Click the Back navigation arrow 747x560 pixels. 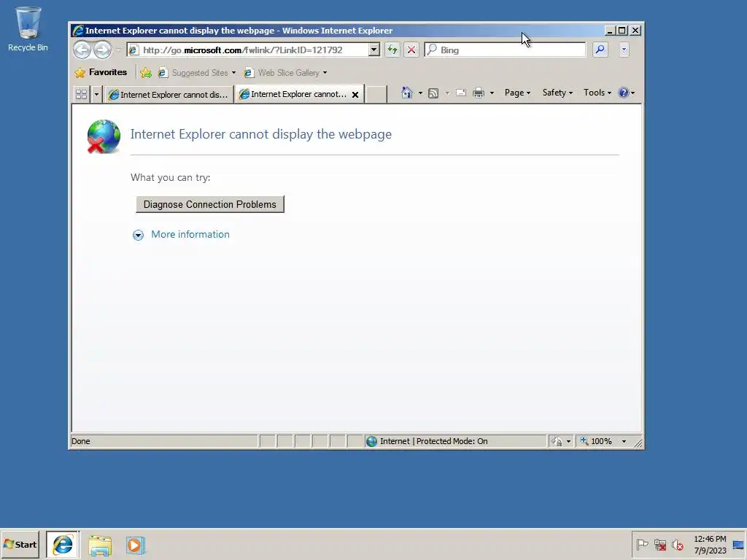click(x=82, y=50)
